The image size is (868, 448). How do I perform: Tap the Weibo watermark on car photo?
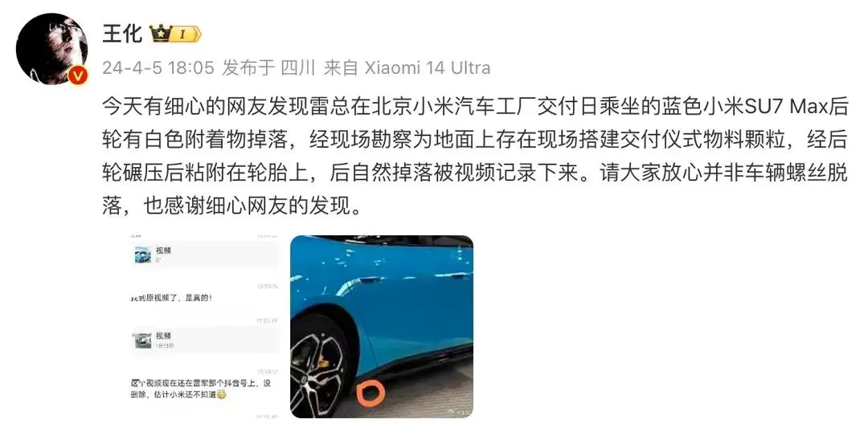point(459,412)
